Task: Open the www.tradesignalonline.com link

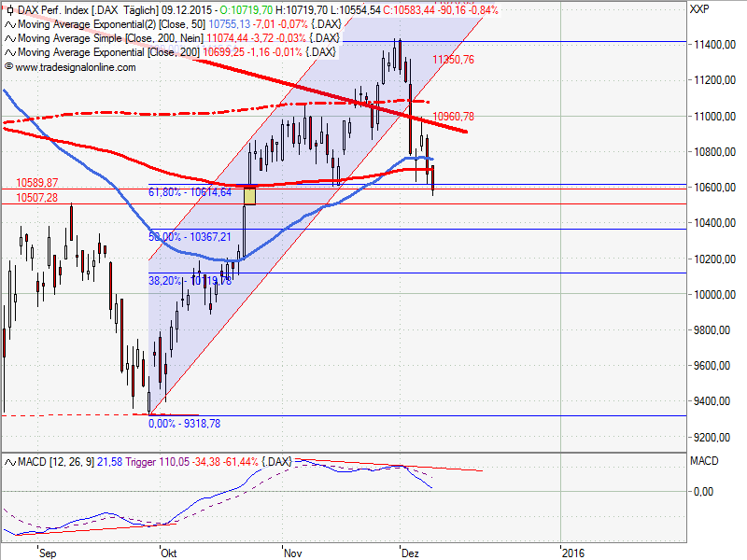Action: coord(76,67)
